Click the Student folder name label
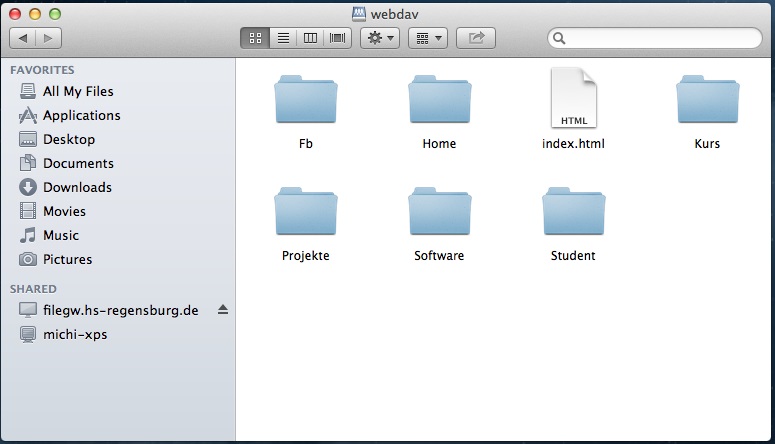Screen dimensions: 775x444 (573, 256)
